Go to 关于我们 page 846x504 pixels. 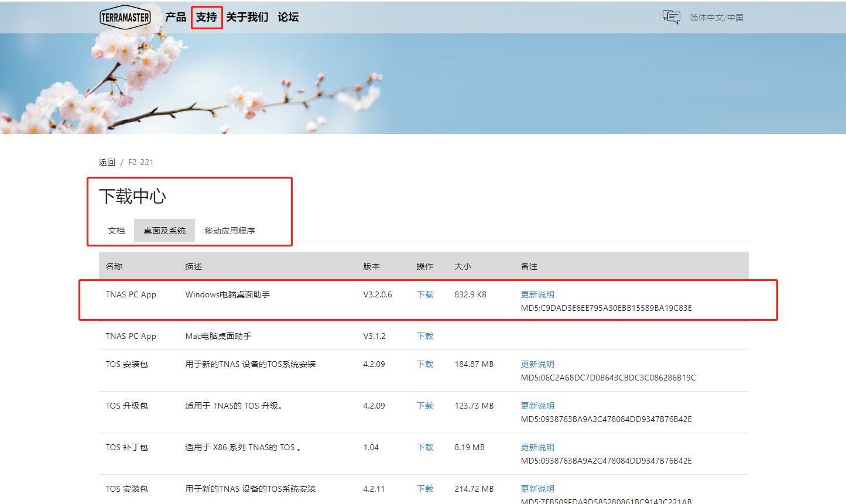pos(247,17)
